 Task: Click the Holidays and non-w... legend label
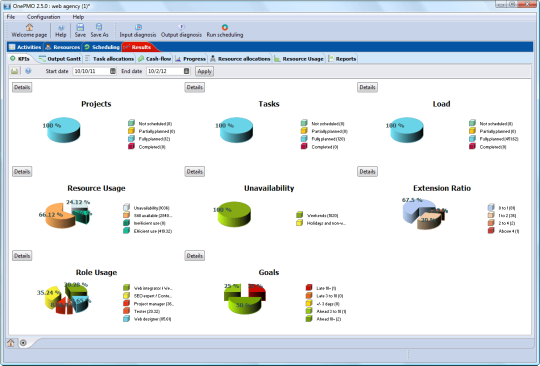click(326, 223)
